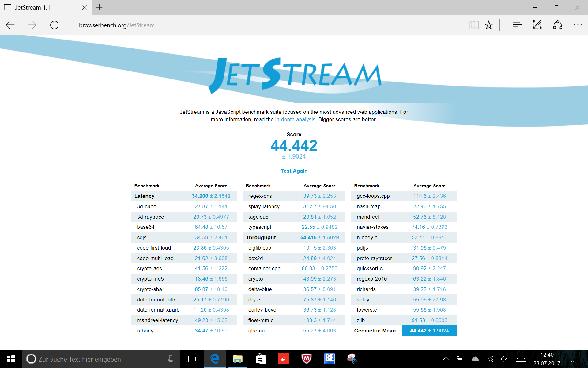The image size is (588, 368).
Task: Click the forward navigation arrow
Action: [32, 25]
